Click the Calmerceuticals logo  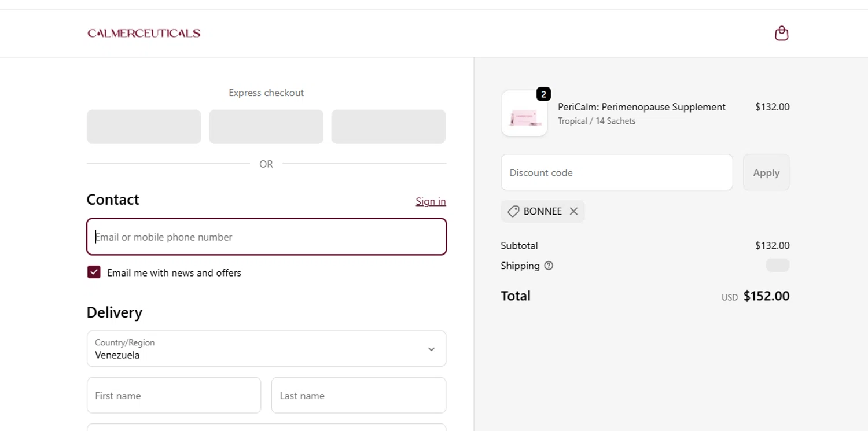point(144,34)
